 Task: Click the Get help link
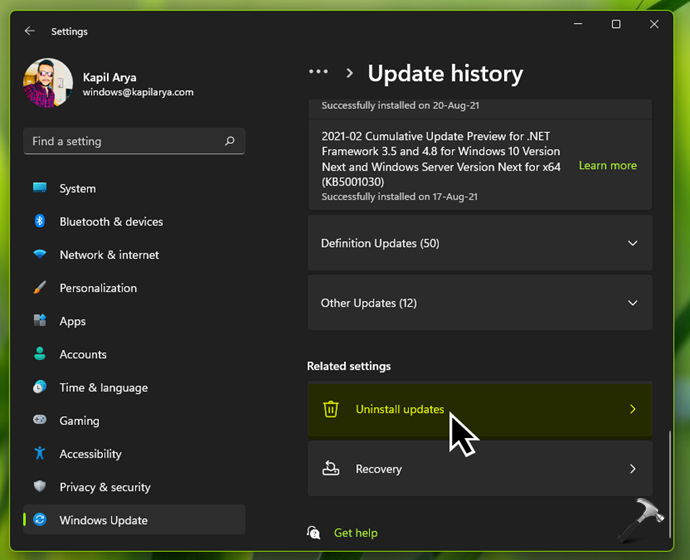pyautogui.click(x=356, y=533)
